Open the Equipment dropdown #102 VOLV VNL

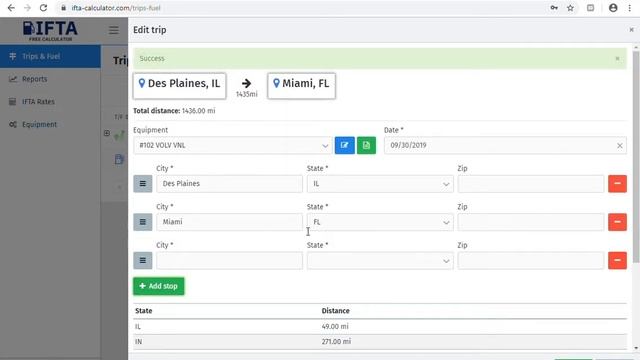coord(233,145)
